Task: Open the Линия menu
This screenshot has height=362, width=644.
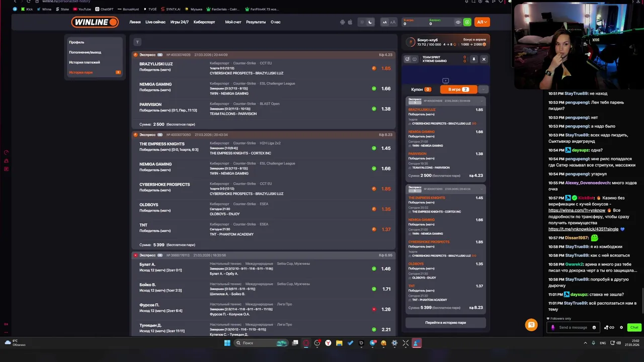Action: (x=135, y=22)
